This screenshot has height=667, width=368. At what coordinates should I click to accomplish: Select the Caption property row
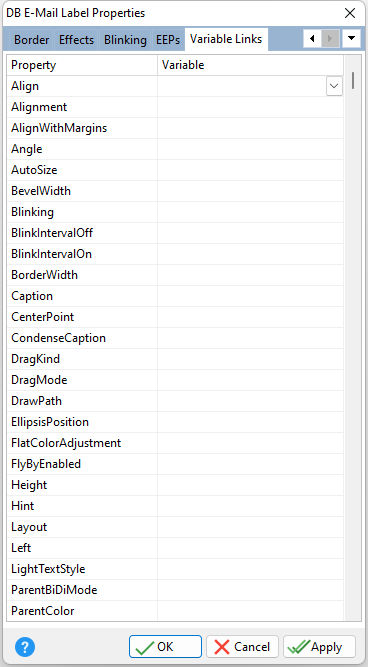pyautogui.click(x=175, y=296)
